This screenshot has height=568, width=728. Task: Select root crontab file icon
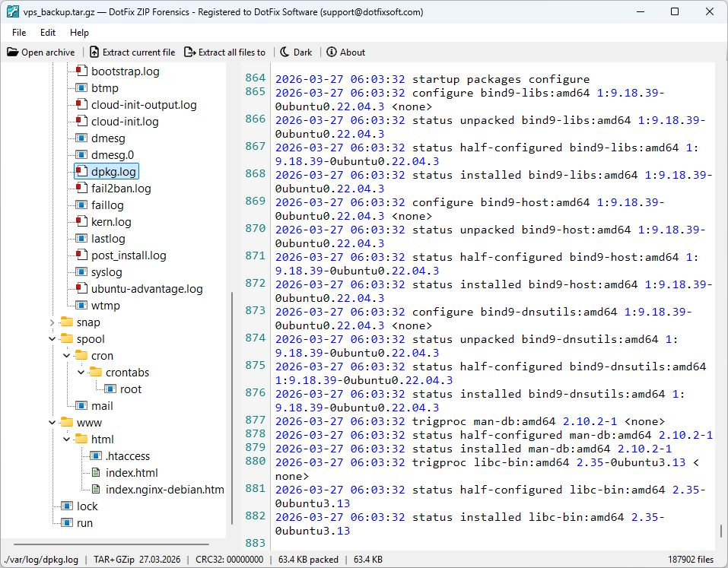110,389
